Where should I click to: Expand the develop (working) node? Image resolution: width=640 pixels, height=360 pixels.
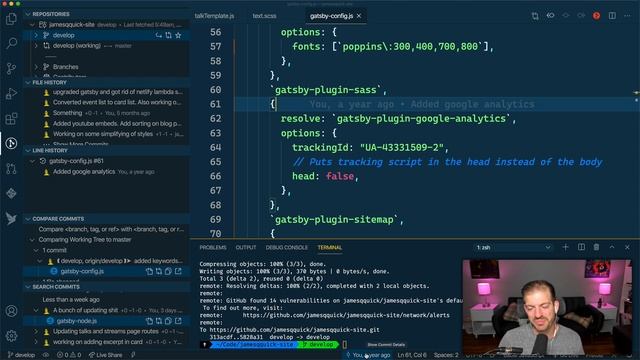pyautogui.click(x=36, y=46)
